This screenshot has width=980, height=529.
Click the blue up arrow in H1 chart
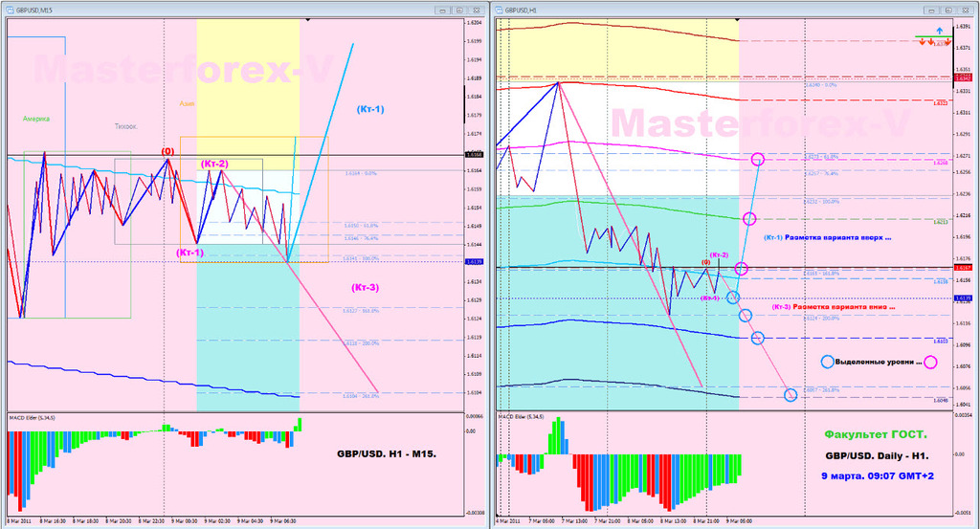click(940, 30)
